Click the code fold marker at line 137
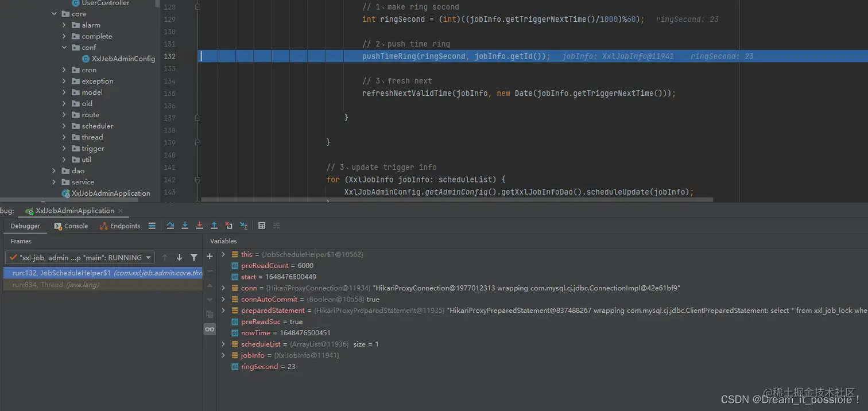 click(197, 118)
